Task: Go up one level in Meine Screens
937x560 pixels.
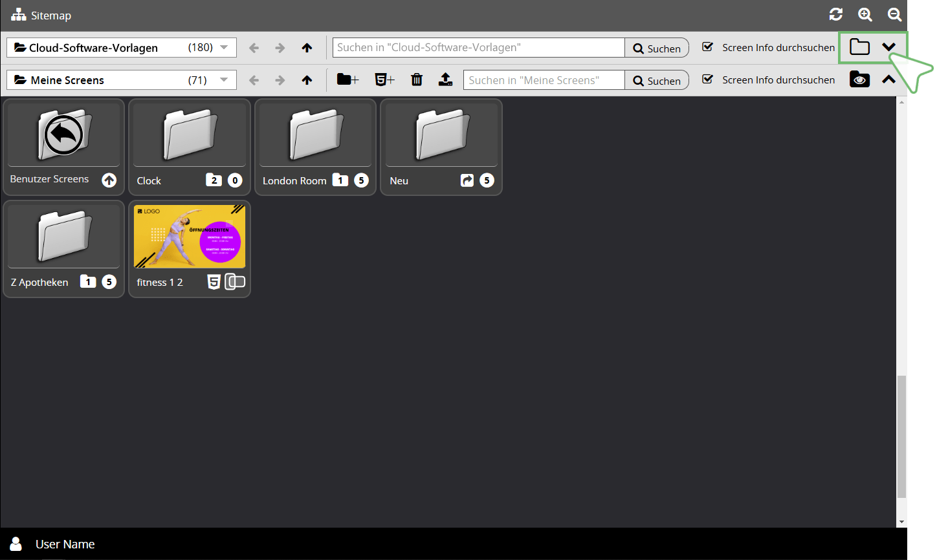Action: pyautogui.click(x=307, y=80)
